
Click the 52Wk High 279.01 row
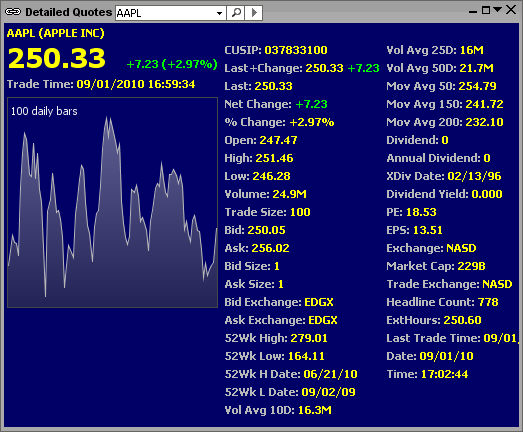coord(276,338)
